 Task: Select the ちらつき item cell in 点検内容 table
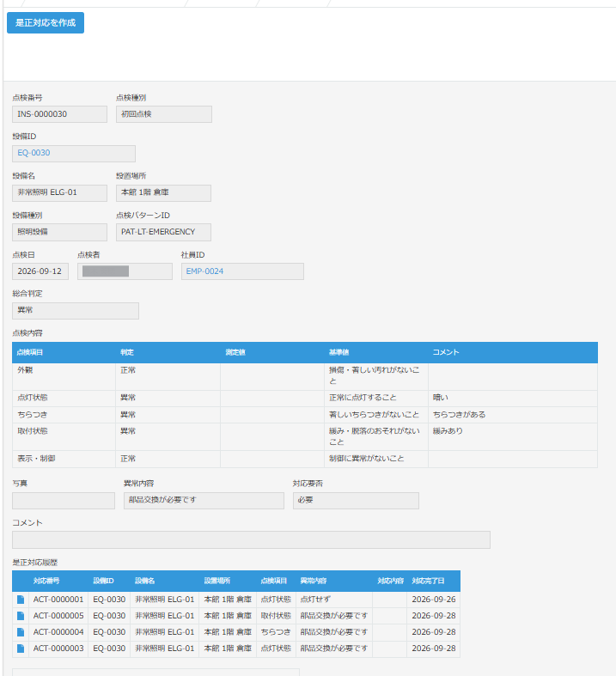pos(64,415)
